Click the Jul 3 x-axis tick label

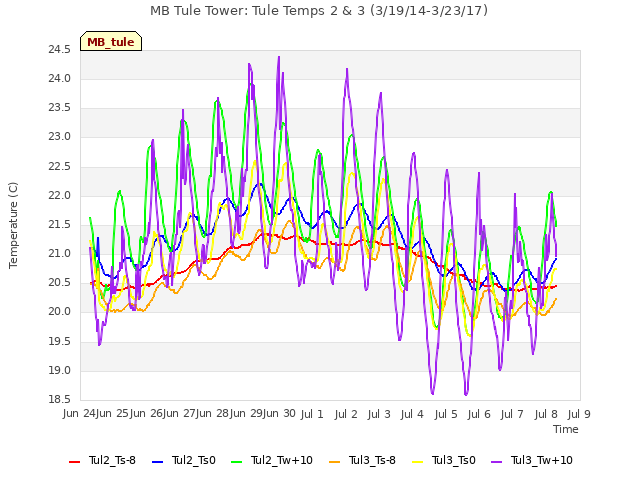(379, 414)
